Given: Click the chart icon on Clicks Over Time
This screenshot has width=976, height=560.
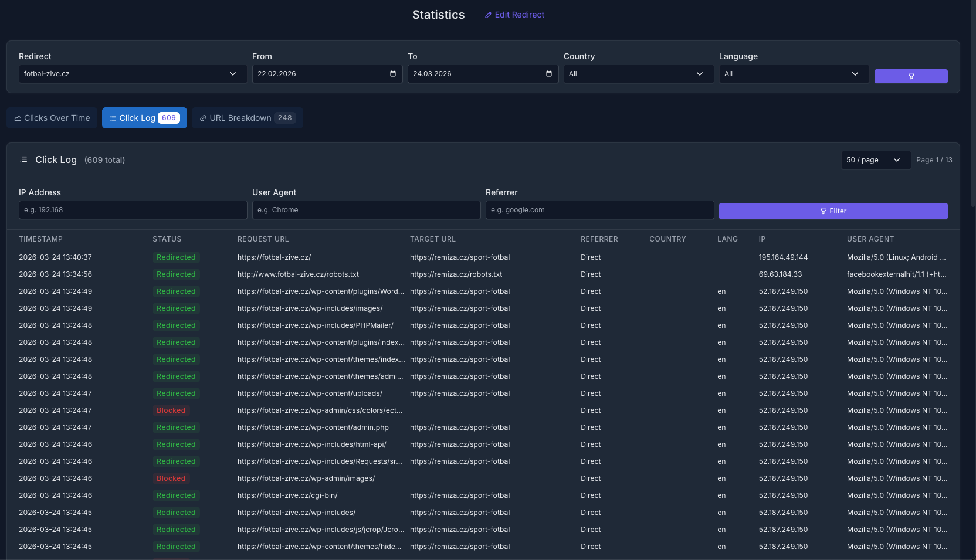Looking at the screenshot, I should pos(18,118).
